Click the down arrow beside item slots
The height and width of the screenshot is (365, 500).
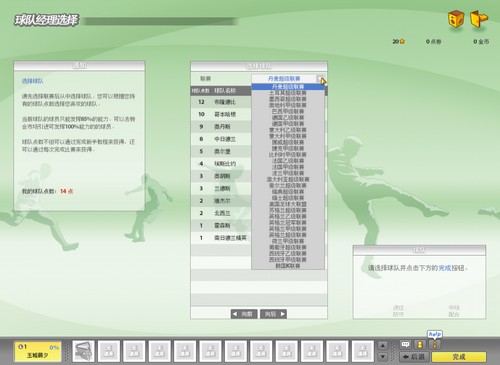[383, 357]
